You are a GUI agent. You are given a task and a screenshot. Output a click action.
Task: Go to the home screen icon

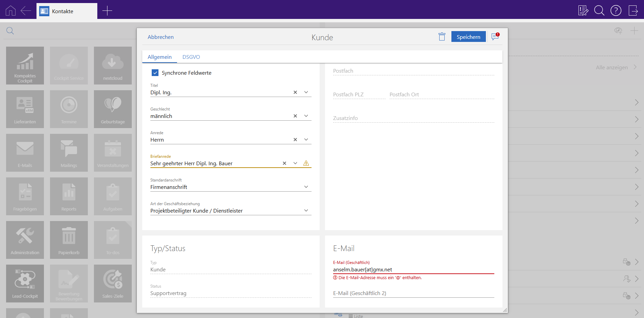tap(11, 11)
